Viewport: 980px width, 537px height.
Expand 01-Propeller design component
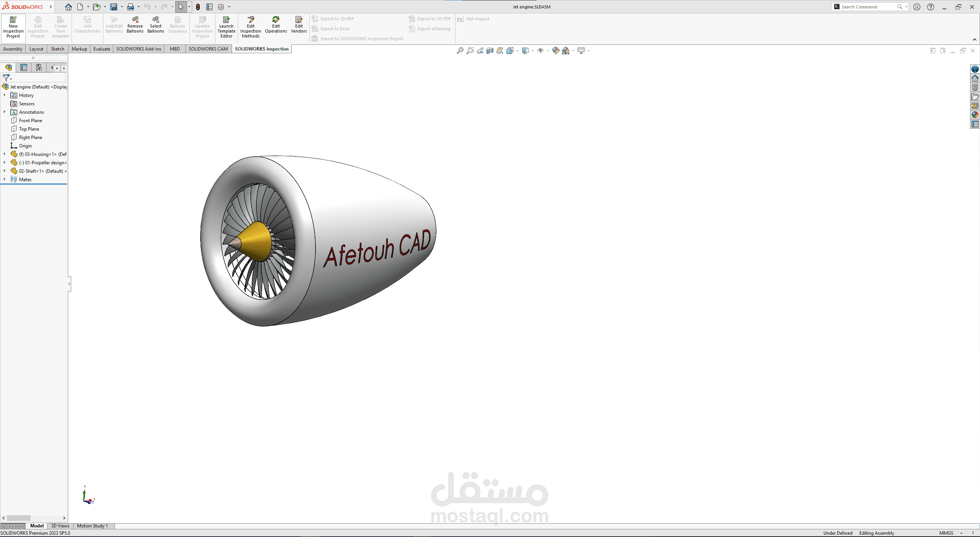click(5, 162)
